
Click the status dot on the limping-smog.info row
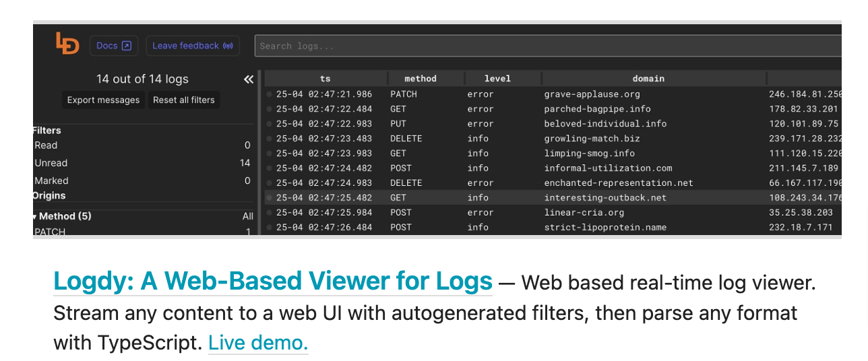pos(270,154)
